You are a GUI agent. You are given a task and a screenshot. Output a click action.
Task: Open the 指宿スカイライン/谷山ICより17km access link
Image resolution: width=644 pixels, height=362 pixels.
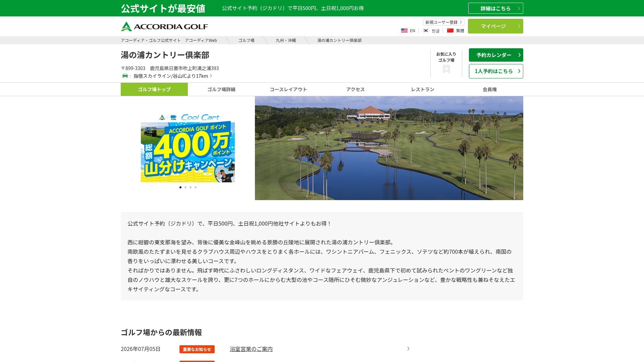[173, 76]
